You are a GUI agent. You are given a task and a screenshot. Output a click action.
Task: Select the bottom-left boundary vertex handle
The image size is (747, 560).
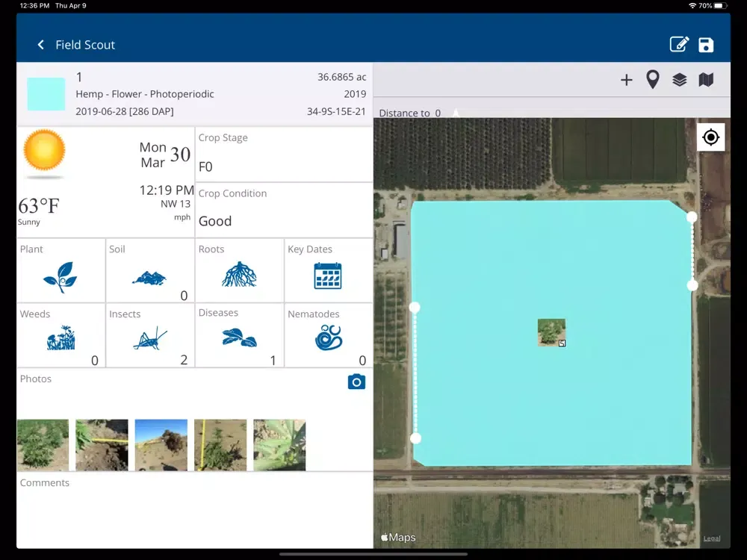pyautogui.click(x=416, y=438)
